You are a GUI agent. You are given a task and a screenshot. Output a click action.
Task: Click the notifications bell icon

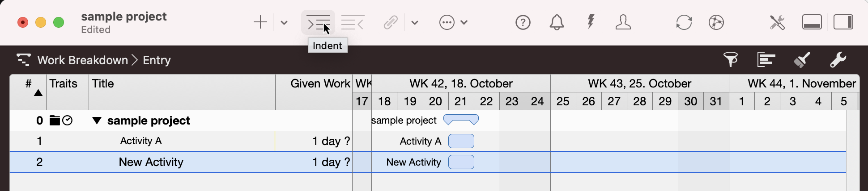pyautogui.click(x=557, y=22)
